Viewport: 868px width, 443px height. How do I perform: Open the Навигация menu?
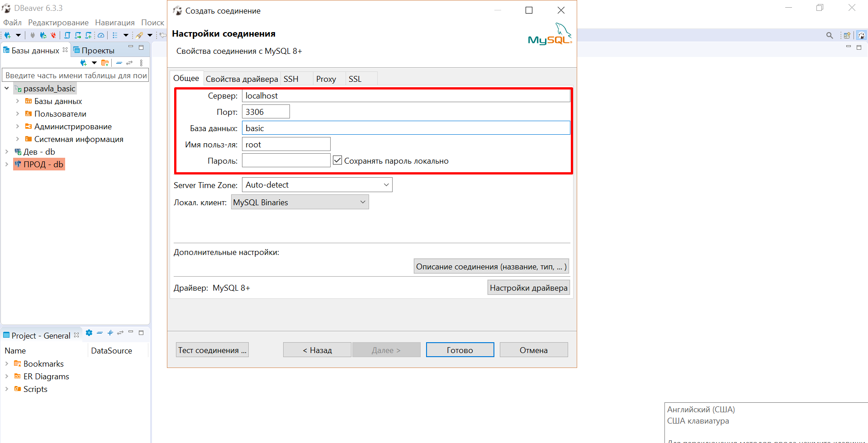(115, 23)
